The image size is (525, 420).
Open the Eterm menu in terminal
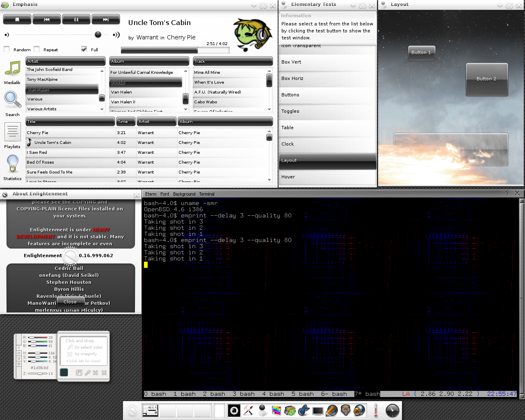pyautogui.click(x=151, y=194)
